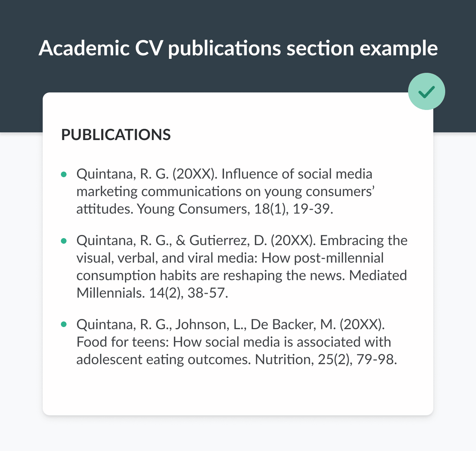The width and height of the screenshot is (476, 451).
Task: Click the first green bullet point
Action: (64, 174)
